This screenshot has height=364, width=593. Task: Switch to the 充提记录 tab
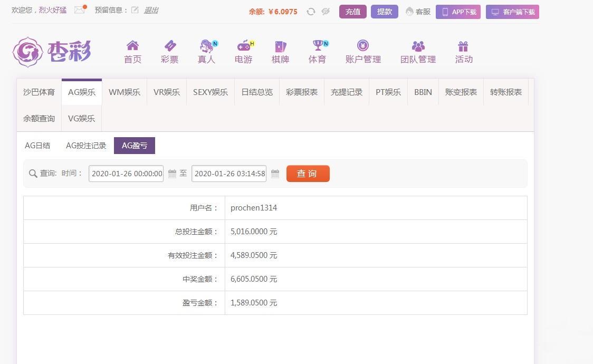pos(346,92)
